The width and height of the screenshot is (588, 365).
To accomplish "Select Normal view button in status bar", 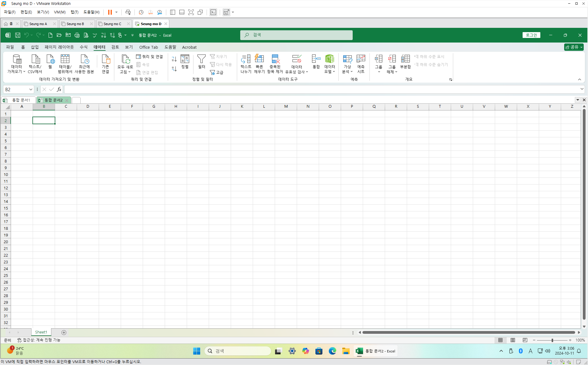I will 500,340.
